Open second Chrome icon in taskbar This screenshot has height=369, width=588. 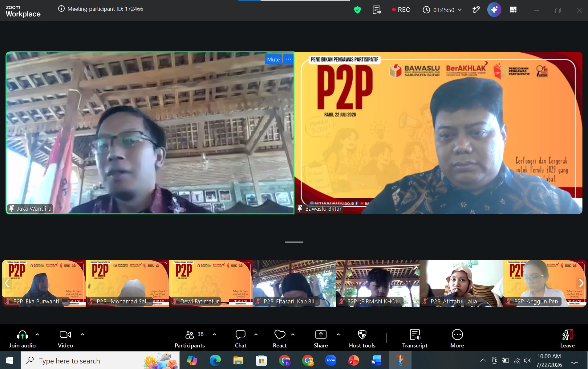(x=307, y=360)
